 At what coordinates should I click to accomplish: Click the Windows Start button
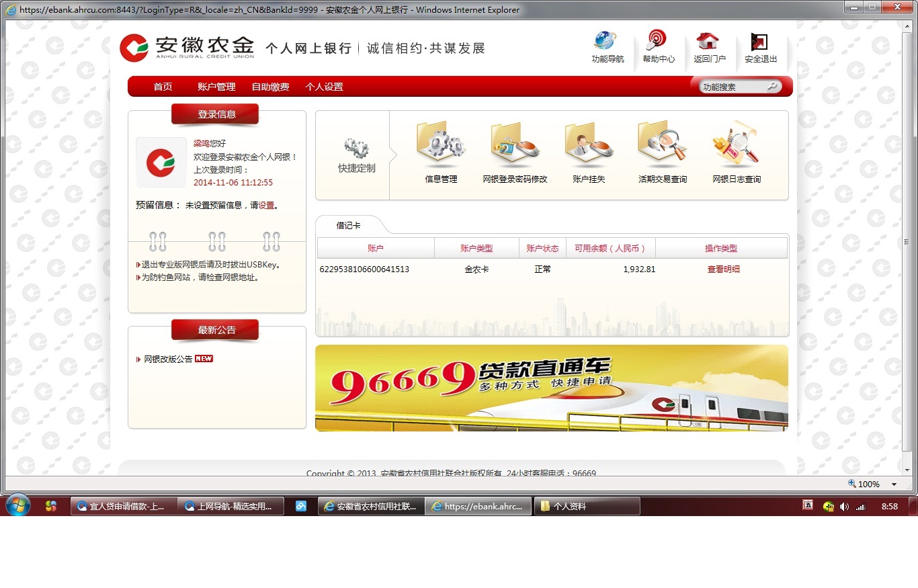(x=17, y=506)
